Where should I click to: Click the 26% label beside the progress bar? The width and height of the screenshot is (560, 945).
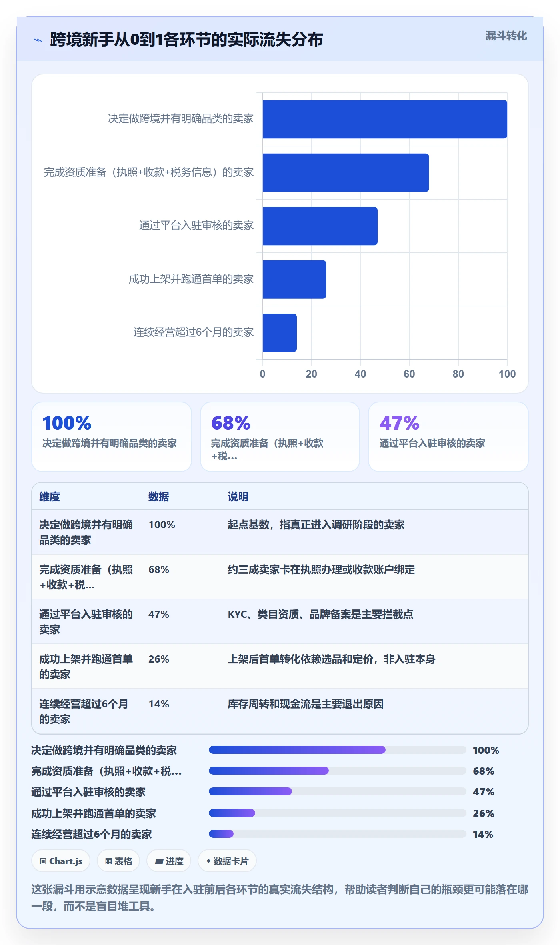click(x=484, y=813)
